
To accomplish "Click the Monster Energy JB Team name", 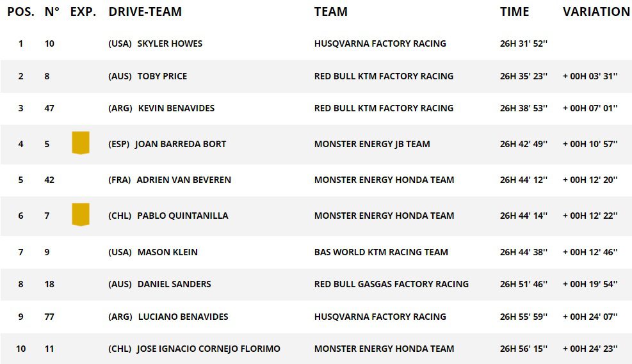I will (372, 144).
